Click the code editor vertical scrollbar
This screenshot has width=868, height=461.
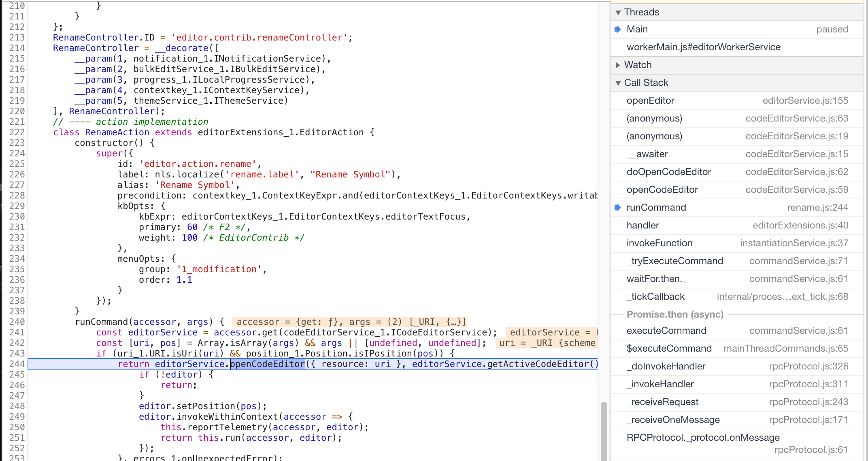click(604, 425)
